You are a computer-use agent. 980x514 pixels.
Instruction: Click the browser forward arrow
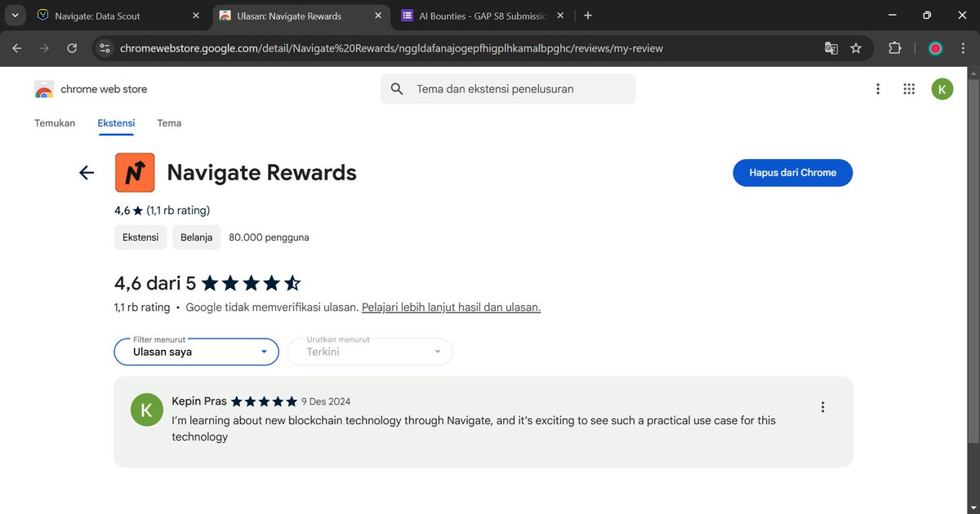click(44, 48)
